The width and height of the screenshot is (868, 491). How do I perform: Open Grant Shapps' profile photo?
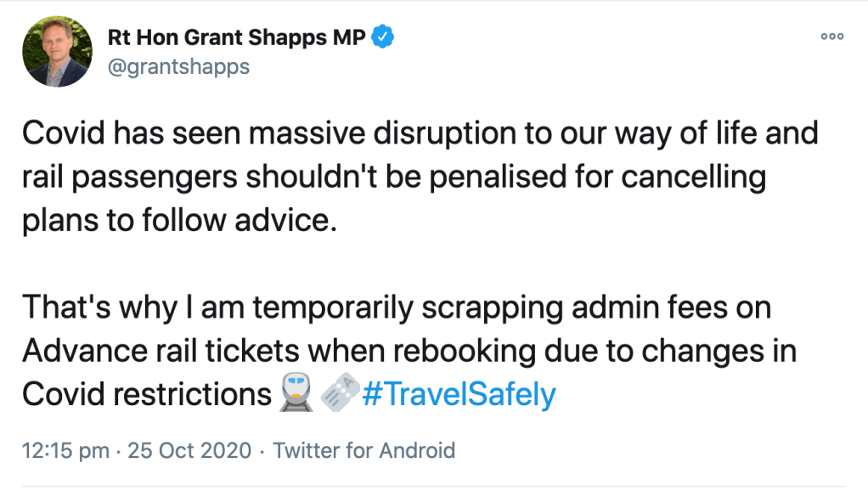[x=57, y=53]
